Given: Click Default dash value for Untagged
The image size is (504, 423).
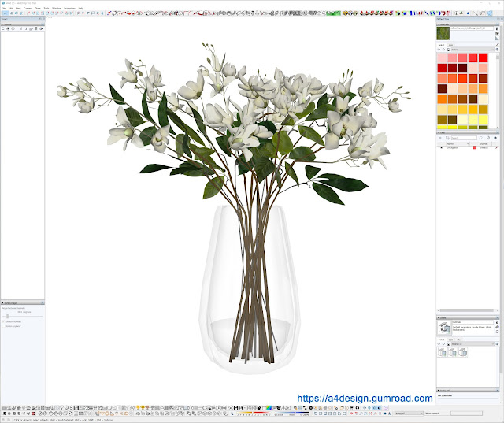Looking at the screenshot, I should (x=484, y=147).
